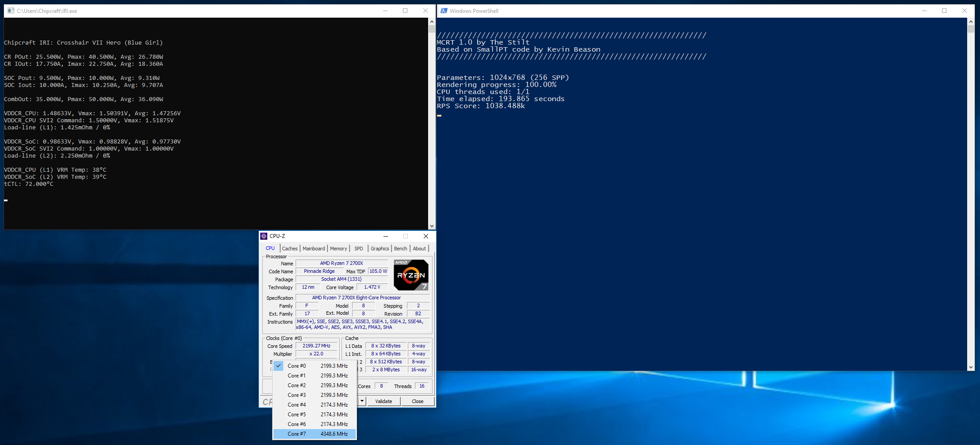Screen dimensions: 980x445
Task: Switch to the Caches tab
Action: [290, 249]
